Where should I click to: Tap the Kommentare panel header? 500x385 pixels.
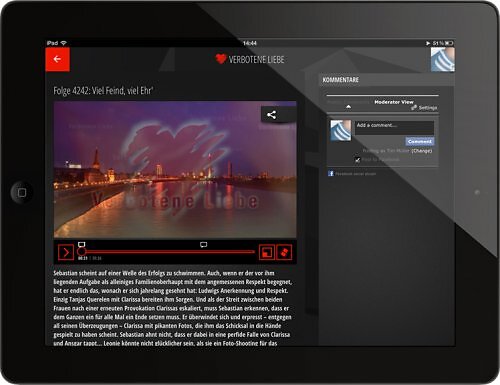(x=387, y=80)
